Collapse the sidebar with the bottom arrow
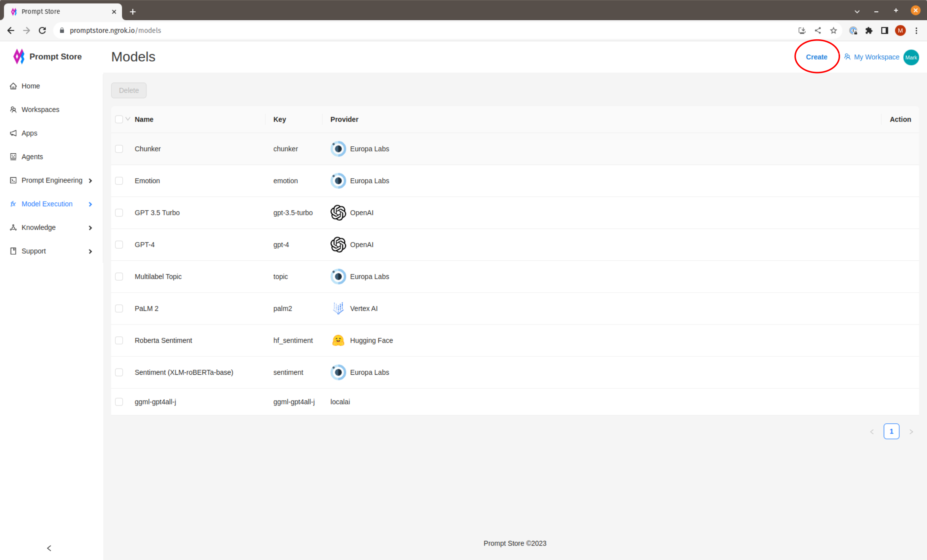This screenshot has width=927, height=560. [49, 548]
